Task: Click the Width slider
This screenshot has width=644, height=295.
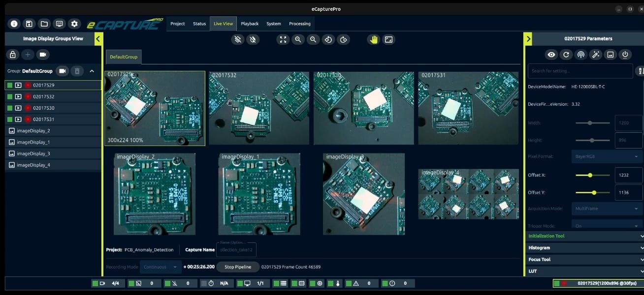Action: point(593,123)
